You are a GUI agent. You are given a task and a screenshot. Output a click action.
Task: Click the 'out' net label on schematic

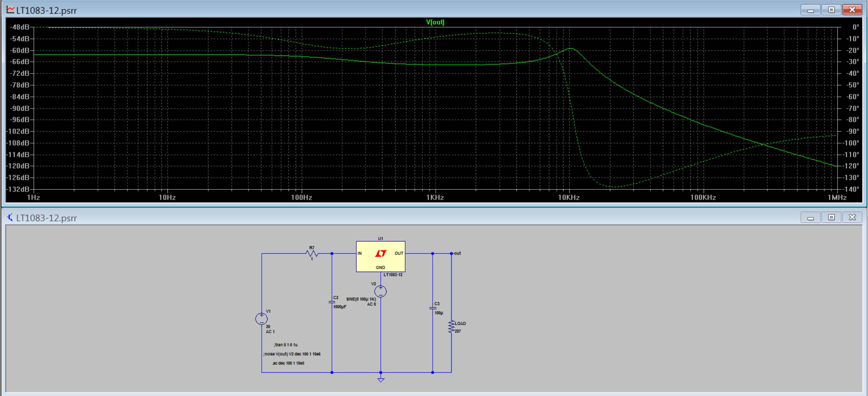click(457, 253)
